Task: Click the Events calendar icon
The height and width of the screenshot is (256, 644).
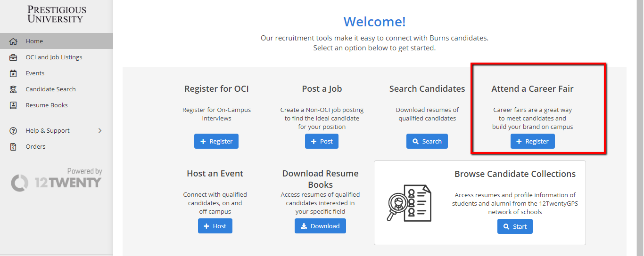Action: click(x=13, y=73)
